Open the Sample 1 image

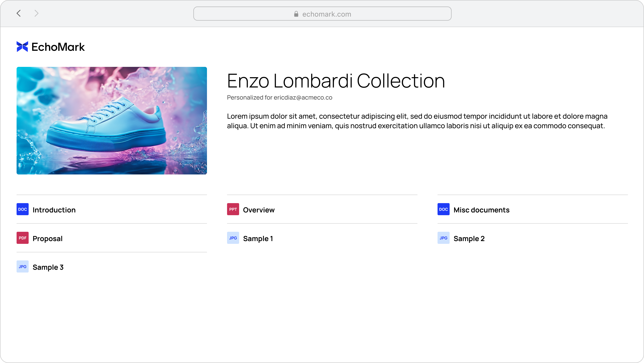pos(258,239)
